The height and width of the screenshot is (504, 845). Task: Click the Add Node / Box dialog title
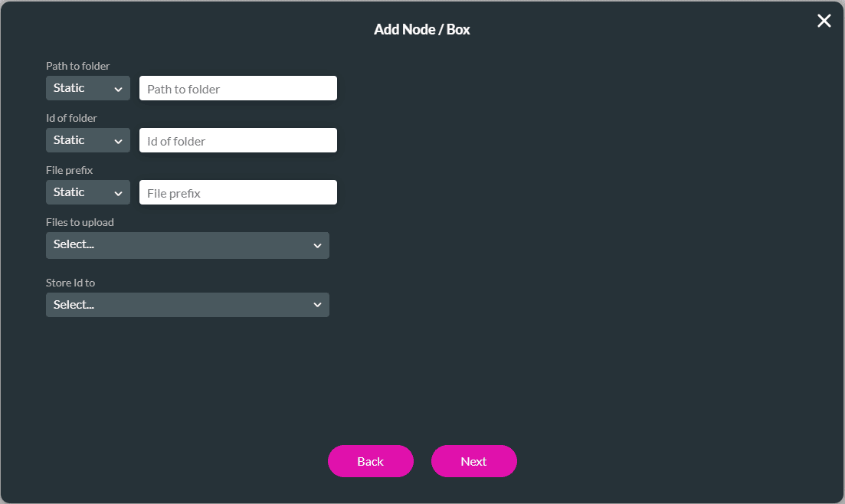click(422, 29)
